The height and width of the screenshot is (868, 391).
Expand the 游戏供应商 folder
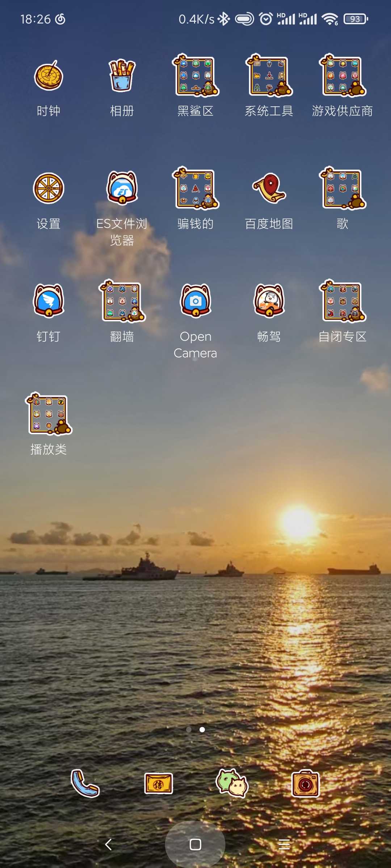pos(342,76)
